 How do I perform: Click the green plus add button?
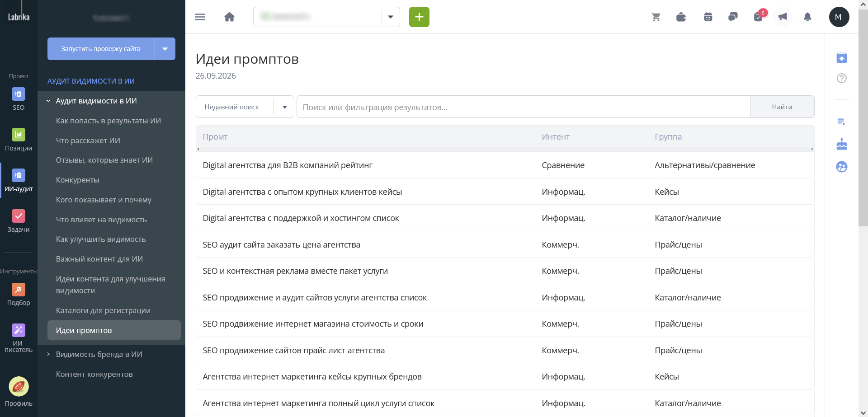[x=419, y=17]
